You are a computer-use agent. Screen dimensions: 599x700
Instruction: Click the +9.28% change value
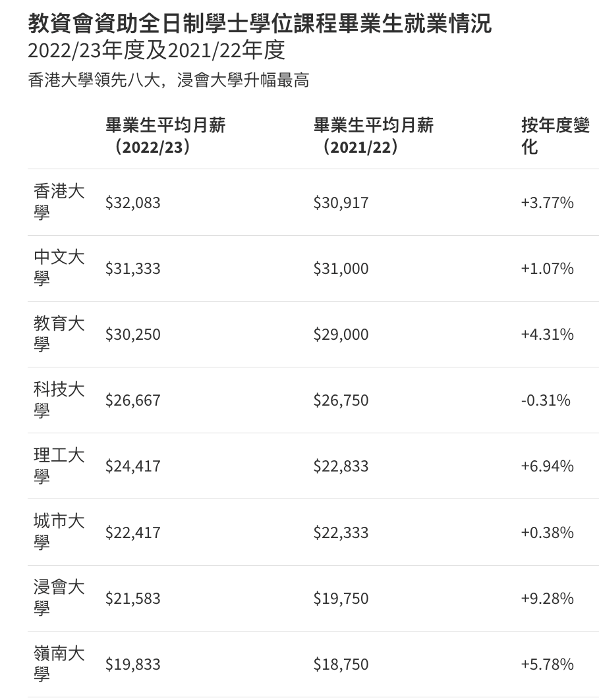pos(547,599)
